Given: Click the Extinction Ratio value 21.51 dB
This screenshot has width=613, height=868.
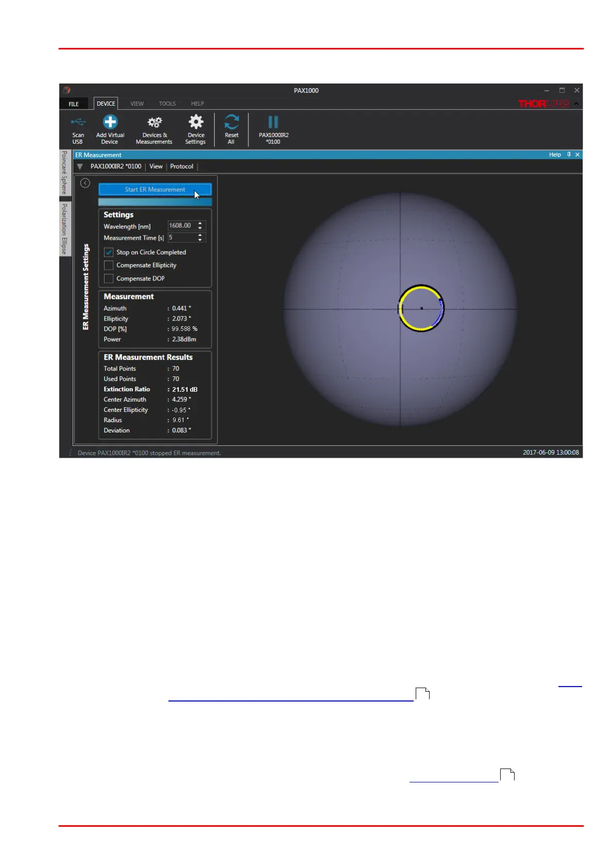Looking at the screenshot, I should pos(185,390).
